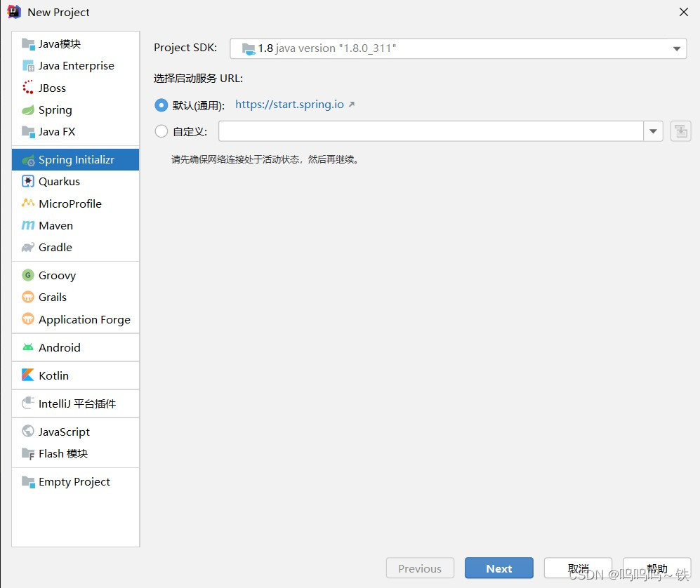
Task: Click the 取消 cancel button
Action: [x=578, y=568]
